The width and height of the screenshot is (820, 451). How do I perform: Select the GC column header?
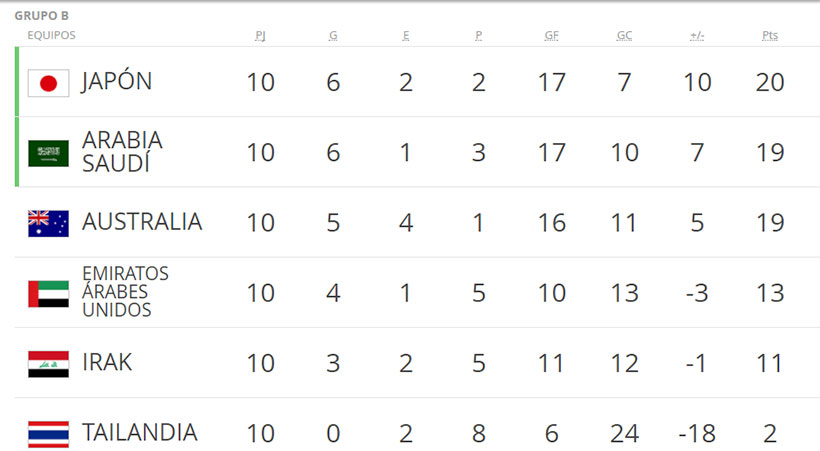[x=624, y=36]
